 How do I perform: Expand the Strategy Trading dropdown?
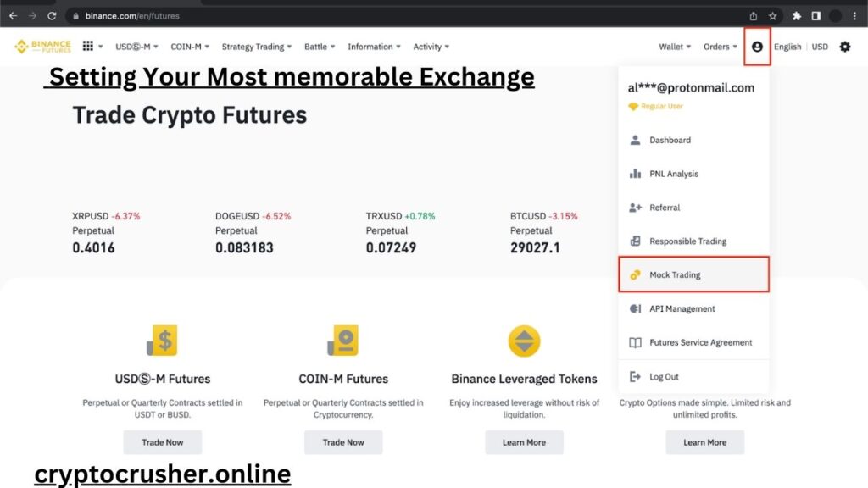pyautogui.click(x=257, y=47)
